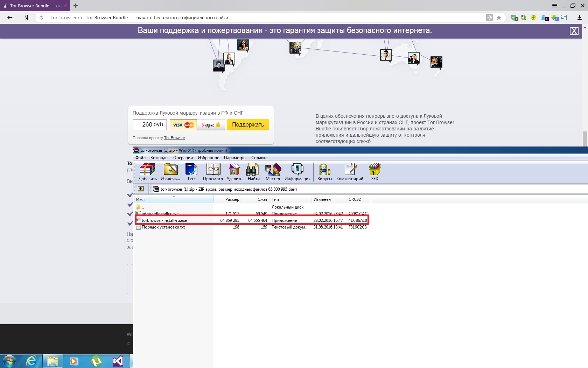Sort files by Размер column header
The image size is (588, 368).
(227, 199)
